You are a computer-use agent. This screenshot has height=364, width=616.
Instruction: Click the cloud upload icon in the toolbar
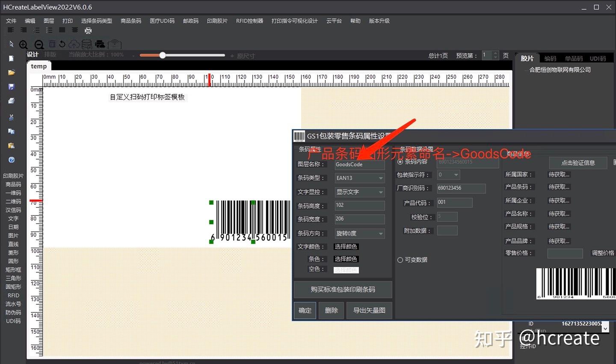74,44
